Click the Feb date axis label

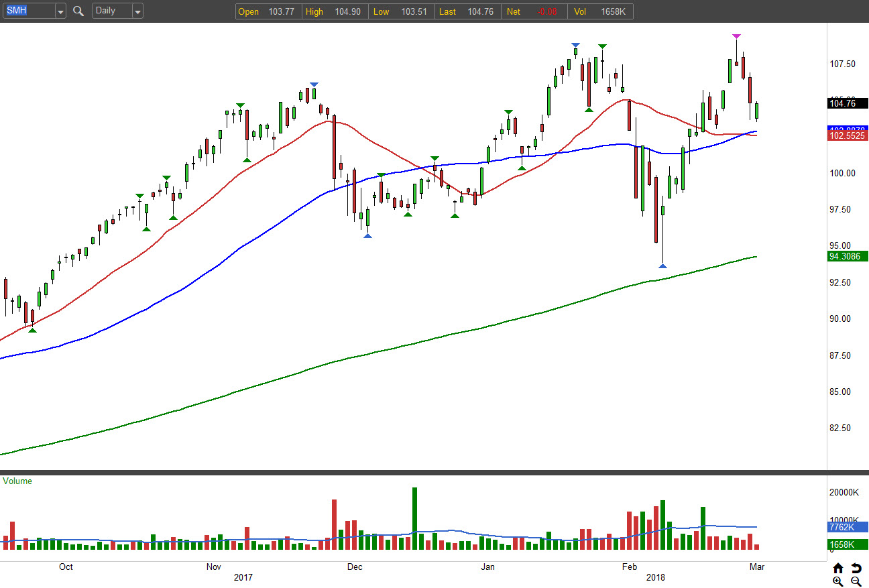[x=629, y=567]
